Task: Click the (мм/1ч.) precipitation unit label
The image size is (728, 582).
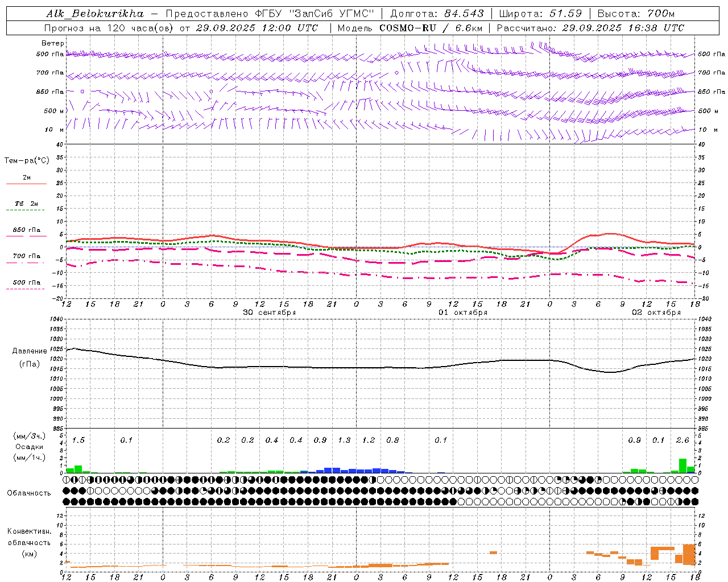Action: 29,458
